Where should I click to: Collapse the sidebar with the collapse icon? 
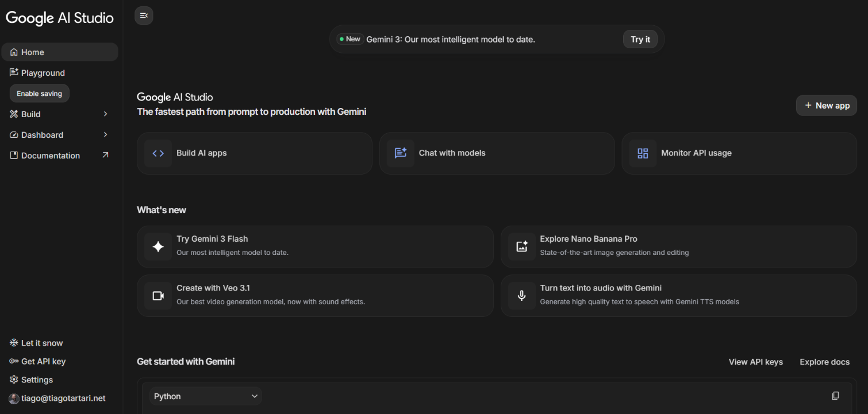(144, 16)
